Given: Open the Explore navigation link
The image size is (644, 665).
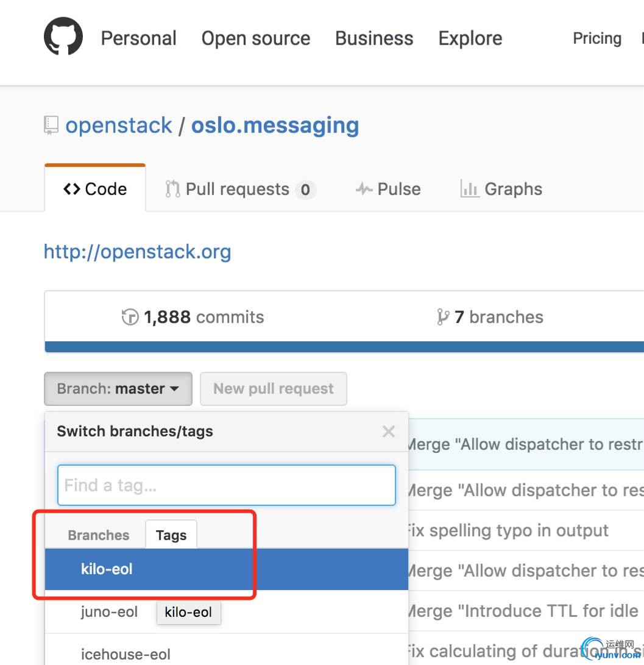Looking at the screenshot, I should pos(470,38).
